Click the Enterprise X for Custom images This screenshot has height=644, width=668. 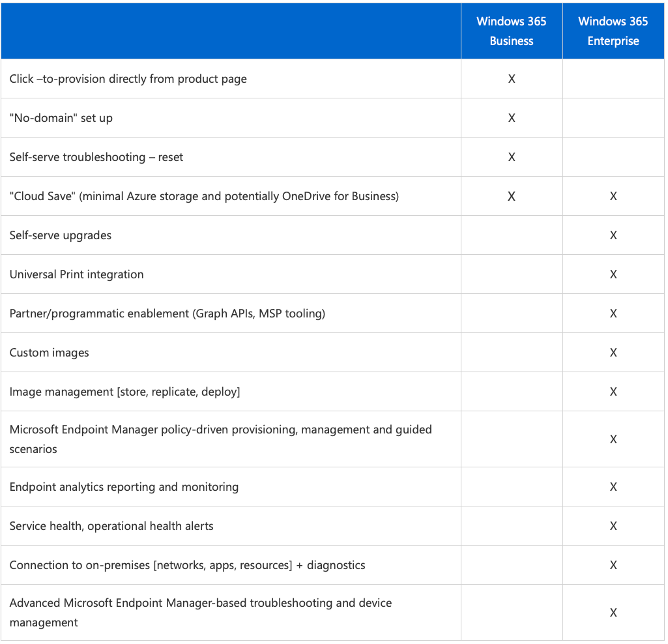(613, 353)
